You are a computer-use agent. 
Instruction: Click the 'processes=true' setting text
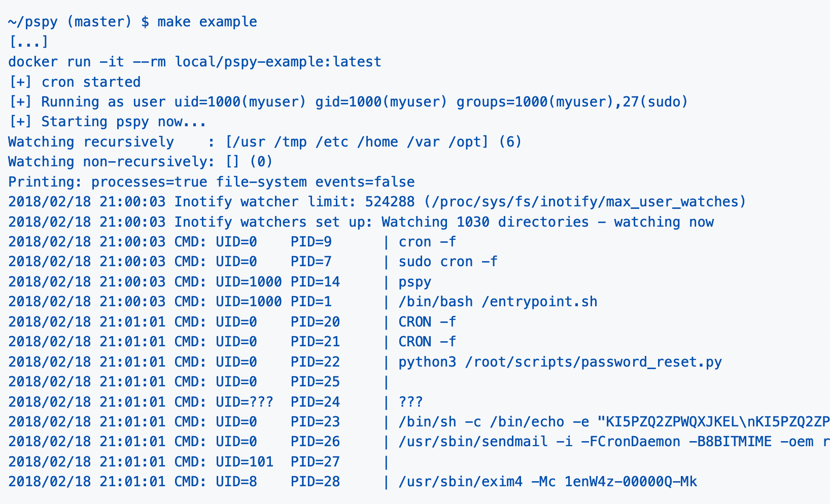coord(149,182)
